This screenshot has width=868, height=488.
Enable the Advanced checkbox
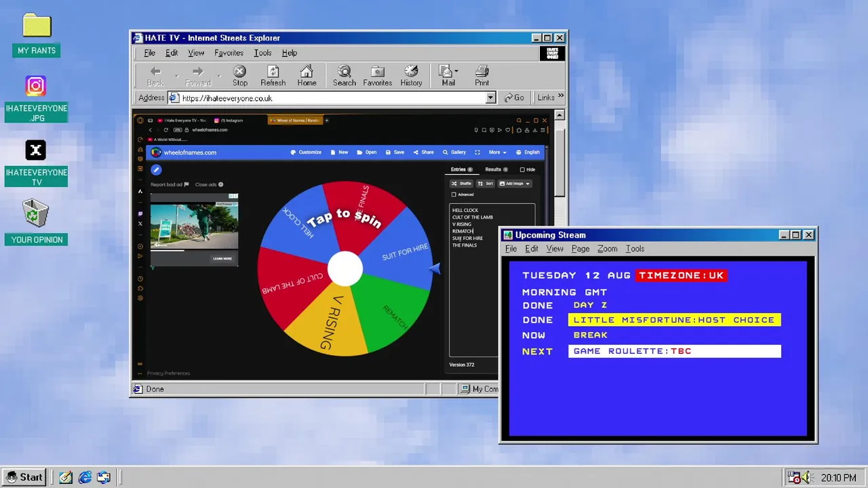click(454, 195)
